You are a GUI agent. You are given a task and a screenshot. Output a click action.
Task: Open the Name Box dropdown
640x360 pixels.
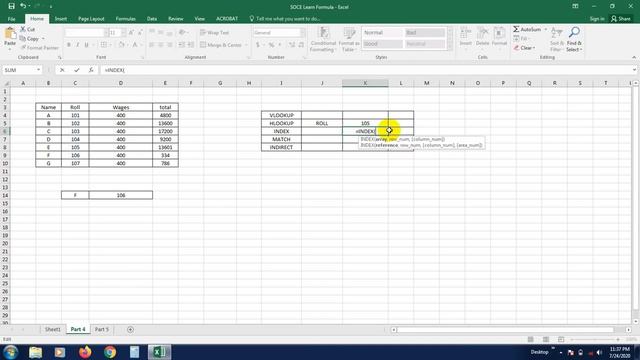tap(38, 70)
